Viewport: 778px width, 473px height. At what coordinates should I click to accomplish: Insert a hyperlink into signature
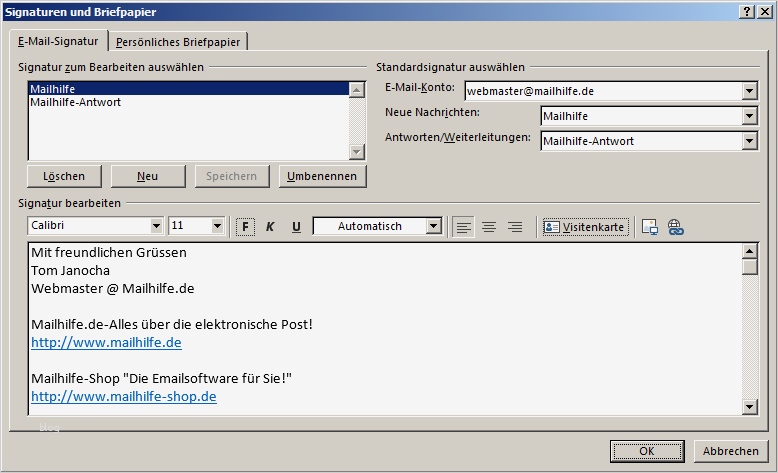pyautogui.click(x=675, y=227)
